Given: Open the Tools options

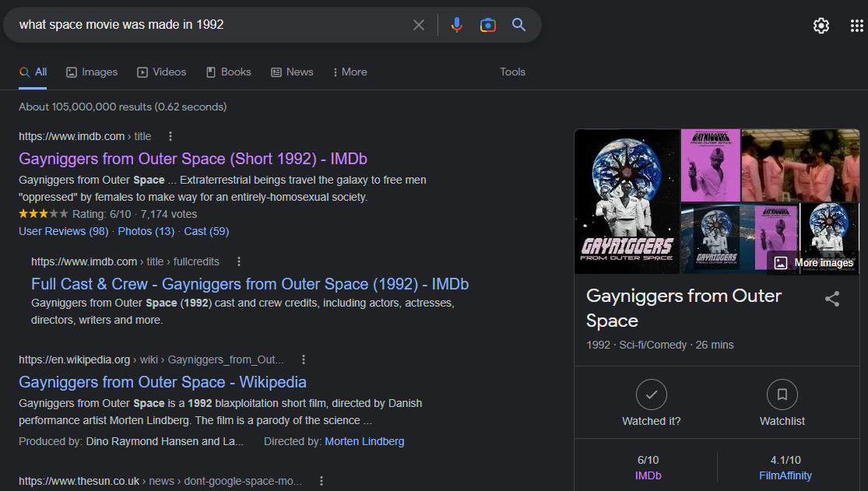Looking at the screenshot, I should point(512,72).
